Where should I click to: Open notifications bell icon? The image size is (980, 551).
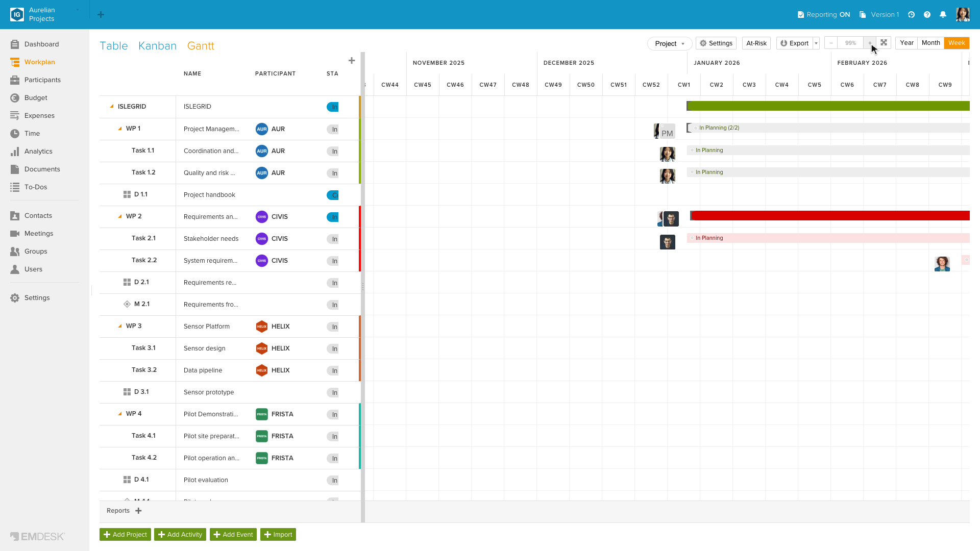[x=943, y=15]
